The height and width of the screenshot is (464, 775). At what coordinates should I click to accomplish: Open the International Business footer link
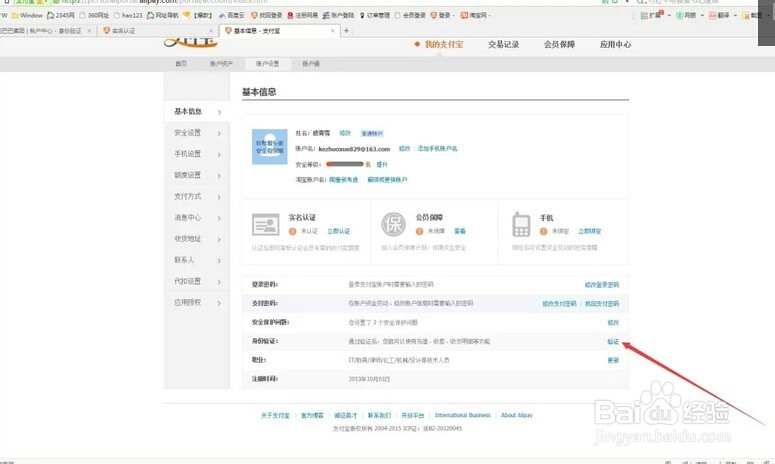click(x=463, y=415)
